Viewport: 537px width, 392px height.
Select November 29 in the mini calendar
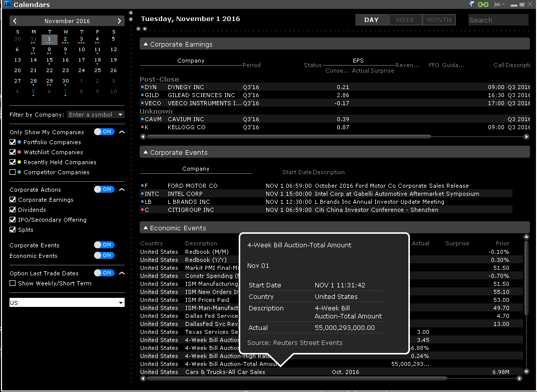50,82
